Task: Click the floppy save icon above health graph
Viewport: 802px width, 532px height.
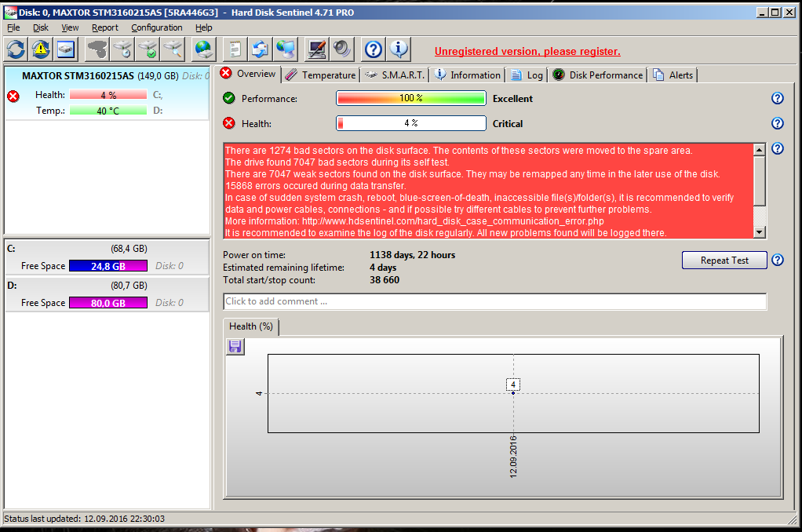Action: coord(235,346)
